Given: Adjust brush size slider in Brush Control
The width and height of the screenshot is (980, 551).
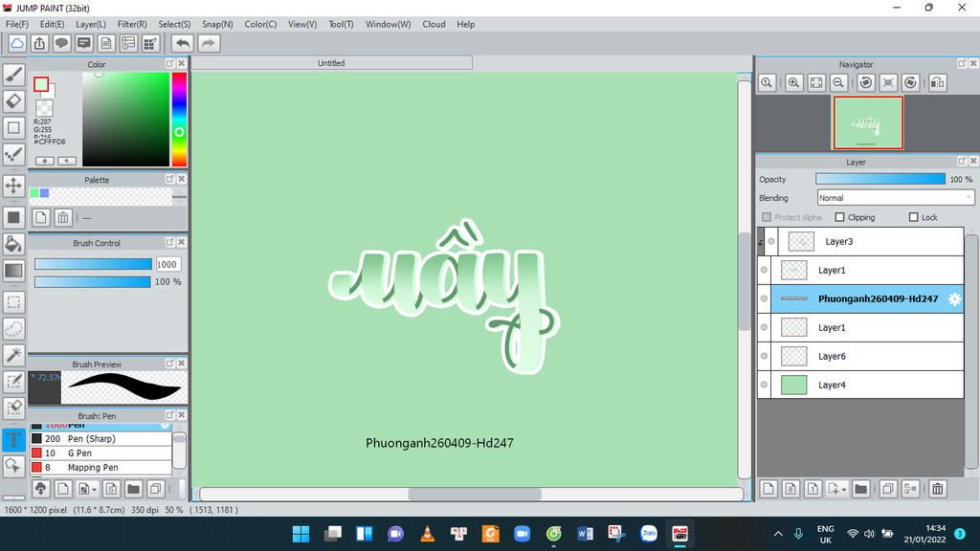Looking at the screenshot, I should pyautogui.click(x=93, y=264).
